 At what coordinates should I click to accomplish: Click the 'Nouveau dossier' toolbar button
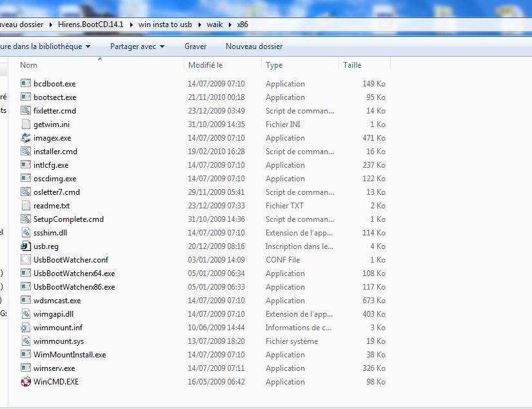[253, 46]
